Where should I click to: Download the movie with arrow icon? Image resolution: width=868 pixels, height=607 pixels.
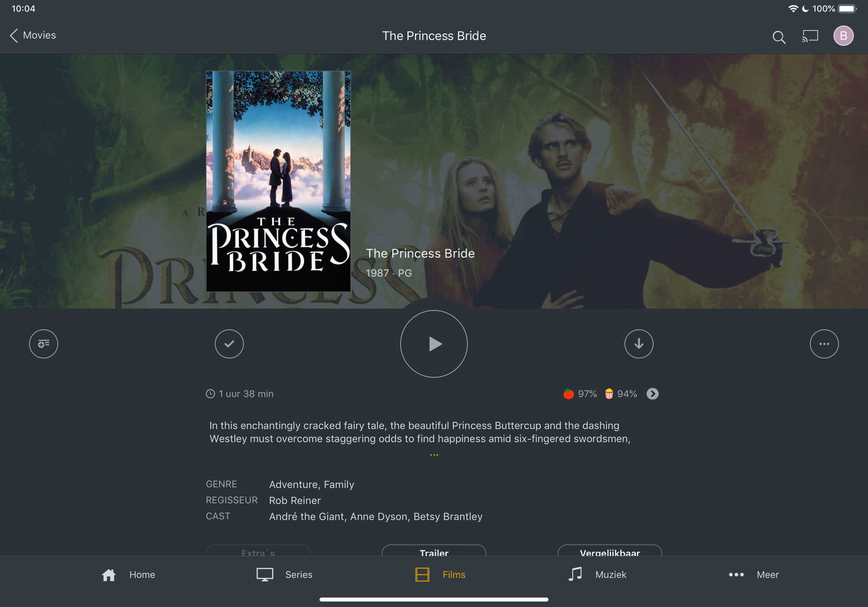(639, 344)
